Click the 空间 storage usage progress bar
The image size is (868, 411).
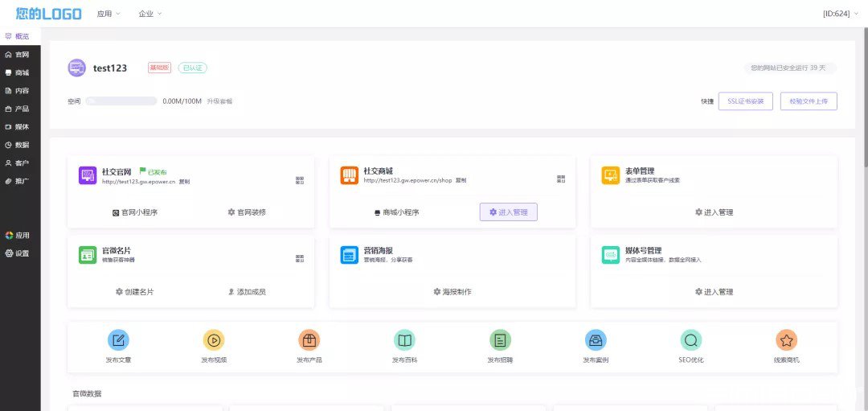coord(121,101)
